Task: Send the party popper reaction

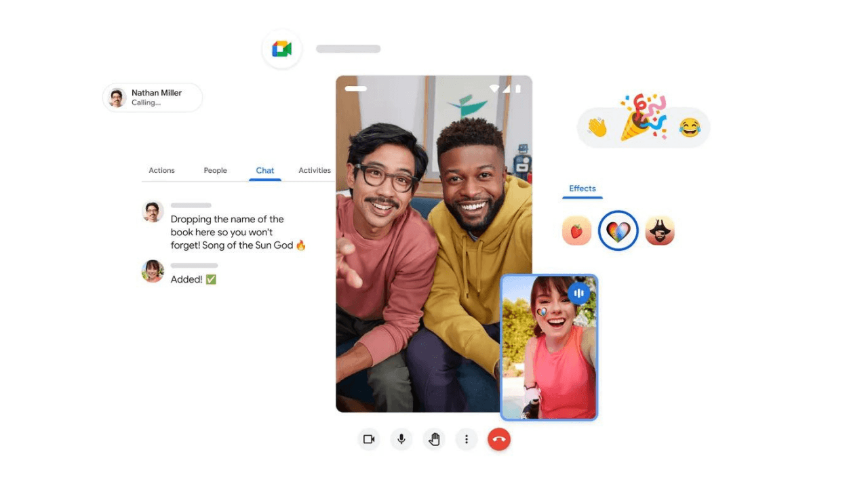Action: click(x=642, y=119)
